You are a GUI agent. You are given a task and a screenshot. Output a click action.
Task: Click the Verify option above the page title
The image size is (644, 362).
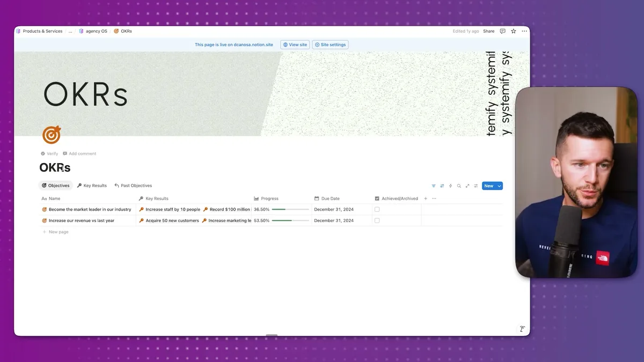[50, 153]
